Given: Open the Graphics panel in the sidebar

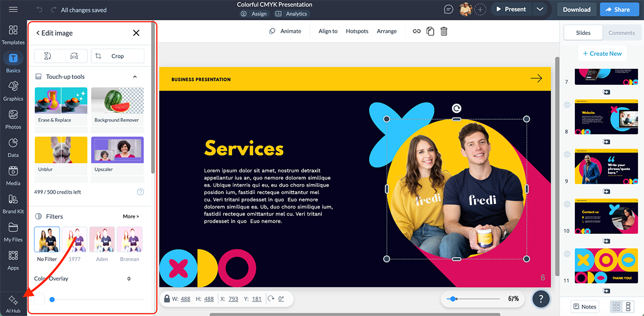Looking at the screenshot, I should pyautogui.click(x=13, y=90).
